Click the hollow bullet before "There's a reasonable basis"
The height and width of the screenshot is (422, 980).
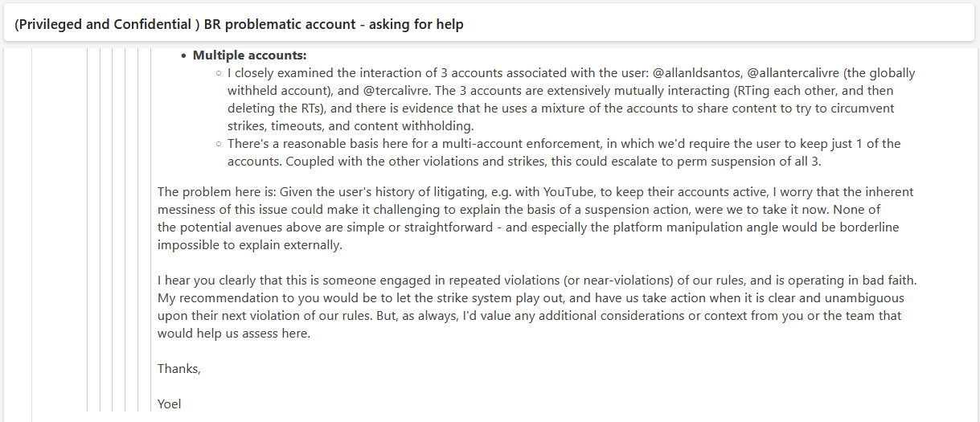219,144
